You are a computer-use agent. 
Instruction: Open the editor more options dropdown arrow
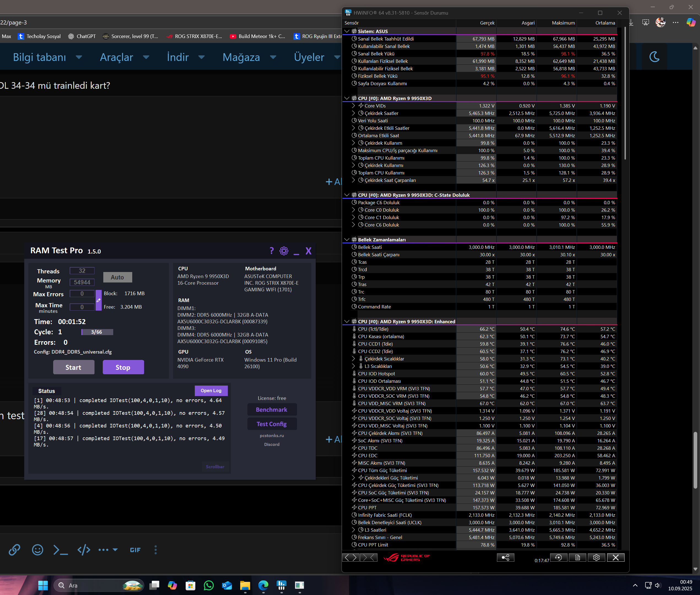tap(115, 550)
